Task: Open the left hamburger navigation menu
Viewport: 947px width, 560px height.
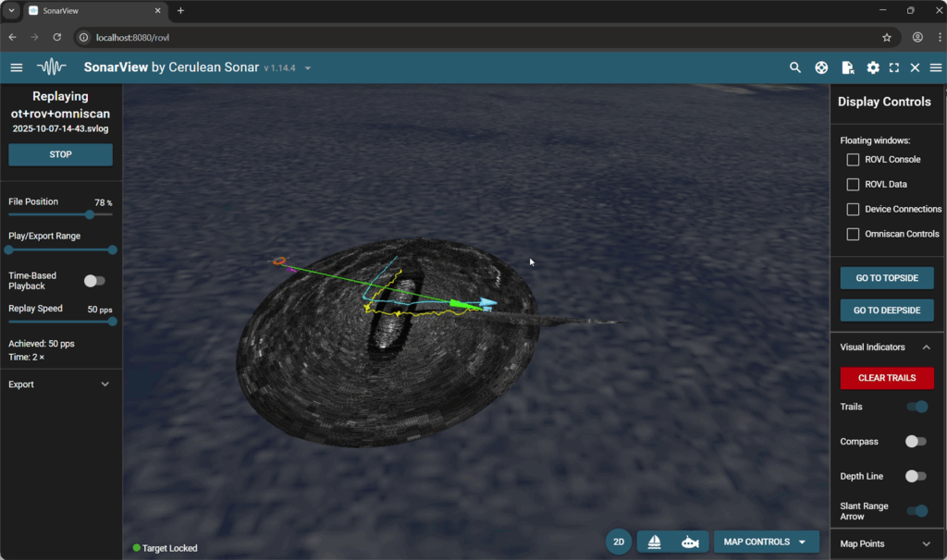Action: tap(17, 67)
